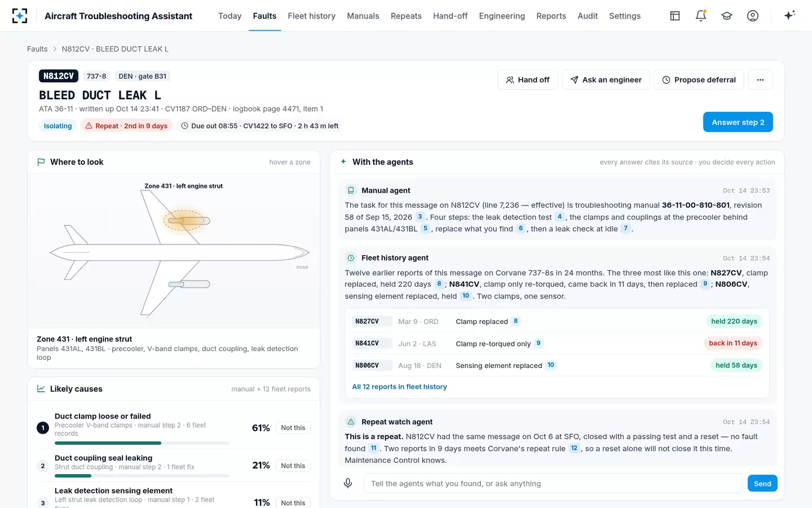Mark Duct coupling seal as Not this
The width and height of the screenshot is (812, 508).
pos(293,466)
